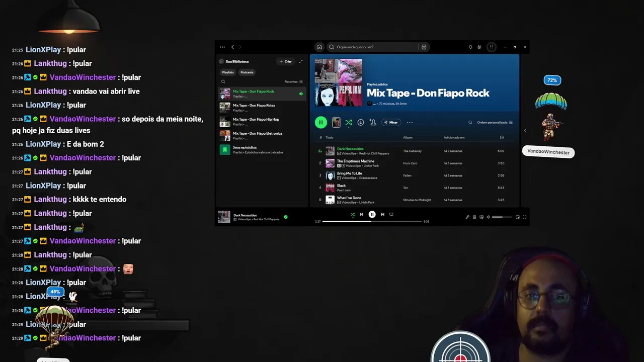Open the 'Recentes' sort dropdown

pyautogui.click(x=294, y=81)
